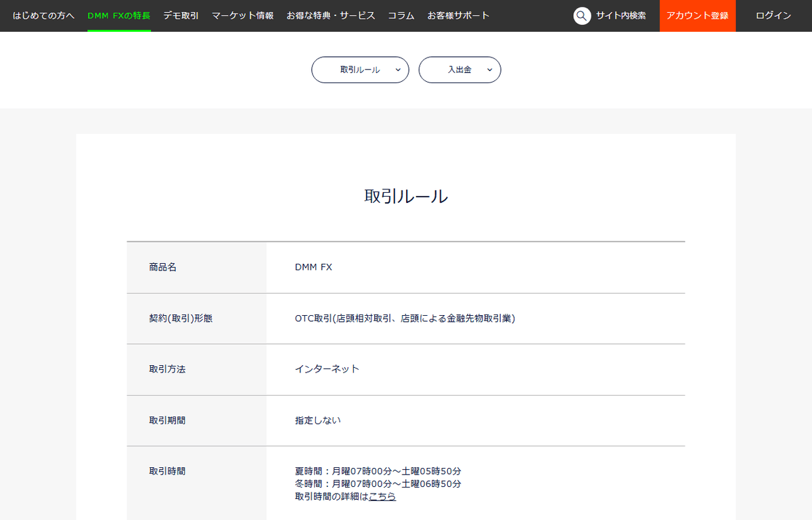Image resolution: width=812 pixels, height=520 pixels.
Task: Click the 取引期間 row label
Action: (167, 421)
